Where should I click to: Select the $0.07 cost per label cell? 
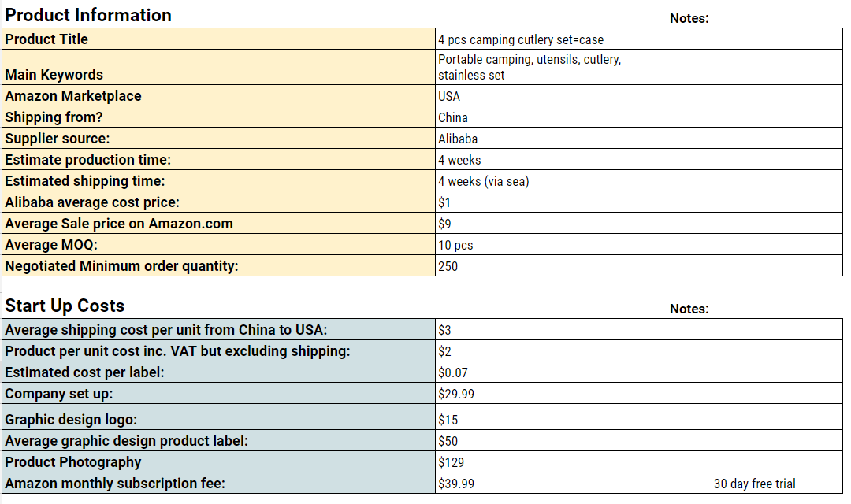pos(551,372)
